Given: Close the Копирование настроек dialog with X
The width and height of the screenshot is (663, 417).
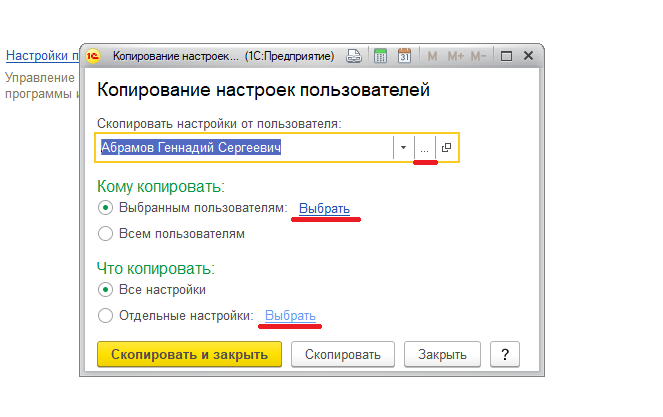Looking at the screenshot, I should click(x=528, y=56).
